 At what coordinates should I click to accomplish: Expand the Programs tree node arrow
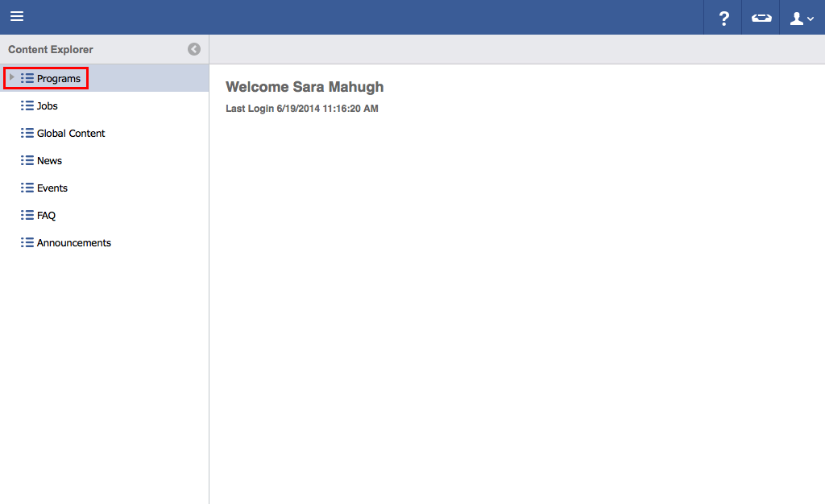11,77
